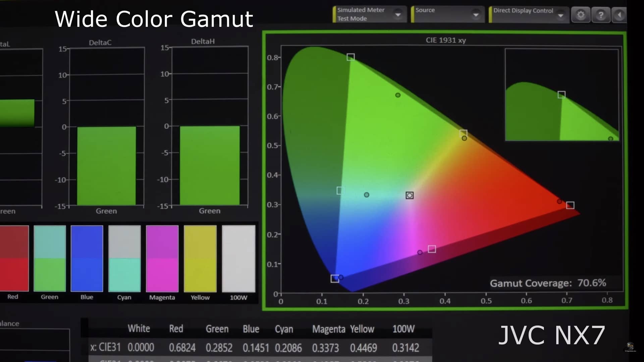Click the DeltaH chart title
644x362 pixels.
(203, 41)
